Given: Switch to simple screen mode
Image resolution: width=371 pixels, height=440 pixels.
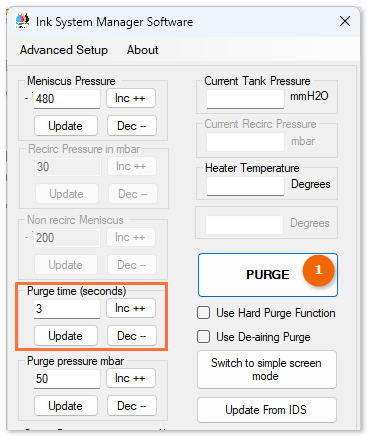Looking at the screenshot, I should tap(267, 369).
